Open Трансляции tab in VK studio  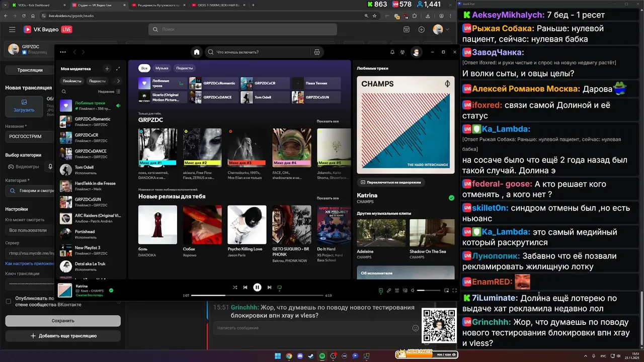[x=30, y=70]
